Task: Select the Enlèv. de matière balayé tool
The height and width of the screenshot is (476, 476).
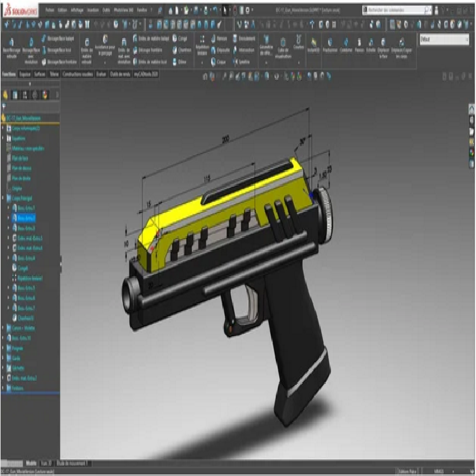Action: (151, 39)
